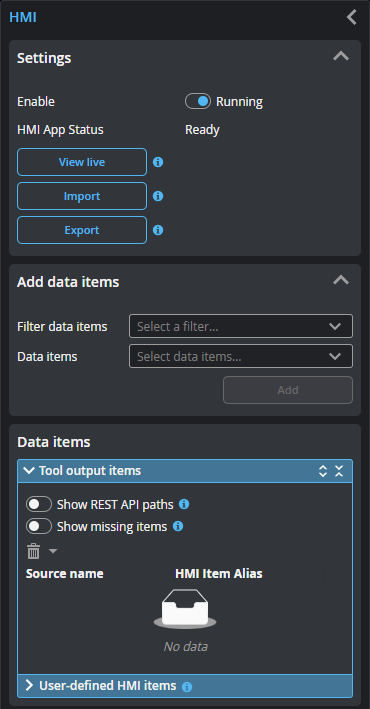The image size is (370, 709).
Task: Collapse the HMI panel with the left chevron
Action: [x=351, y=17]
